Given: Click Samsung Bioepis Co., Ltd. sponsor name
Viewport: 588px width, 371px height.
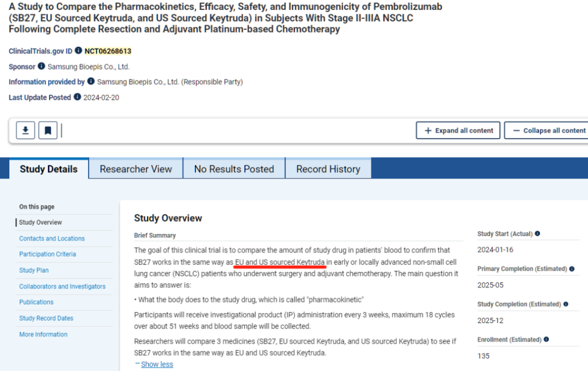Looking at the screenshot, I should tap(89, 67).
